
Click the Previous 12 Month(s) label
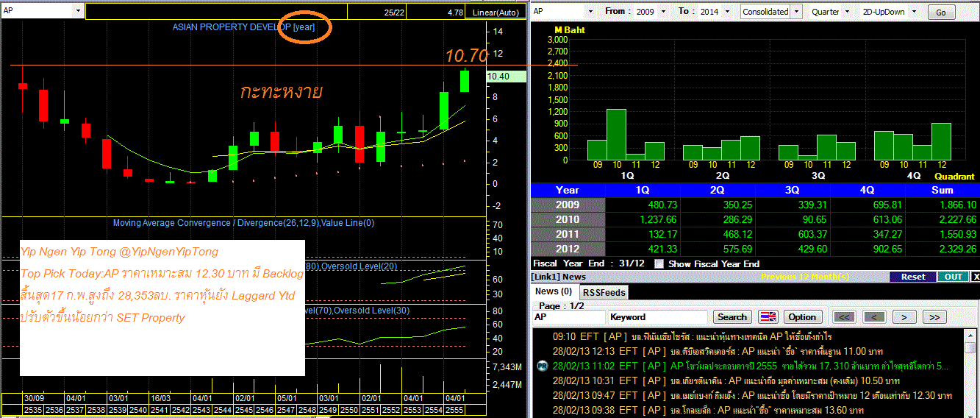tap(804, 277)
